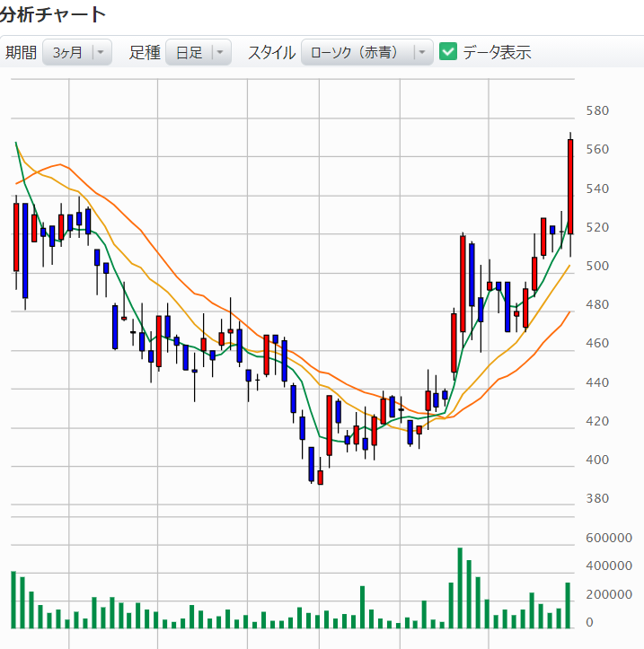
Task: Click the tall red candlestick reaching 560
Action: (570, 187)
